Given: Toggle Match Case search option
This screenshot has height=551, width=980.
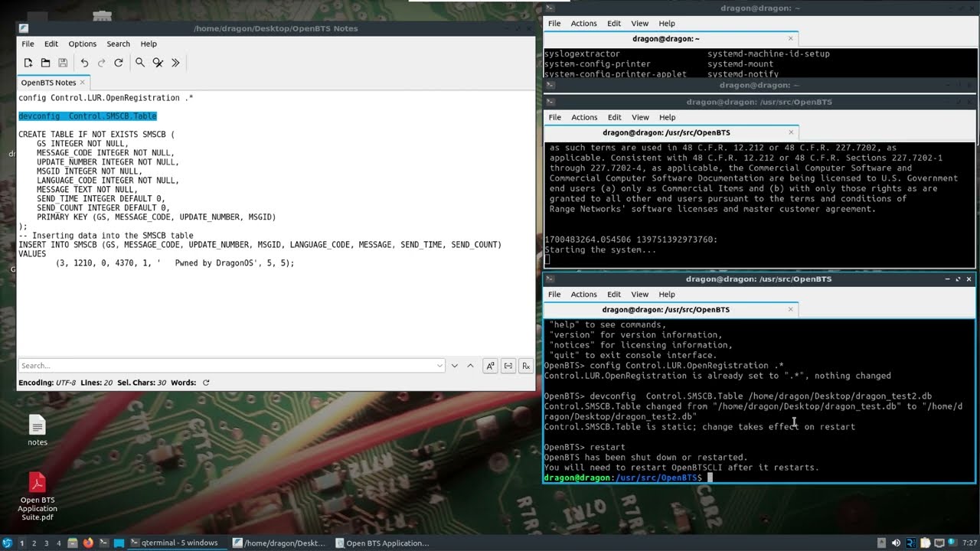Looking at the screenshot, I should 490,366.
